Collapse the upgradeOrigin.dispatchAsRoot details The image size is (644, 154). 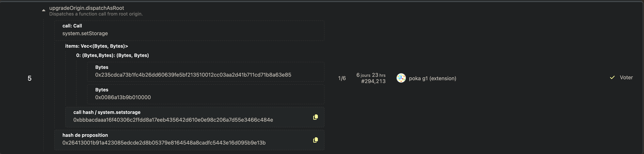(44, 11)
